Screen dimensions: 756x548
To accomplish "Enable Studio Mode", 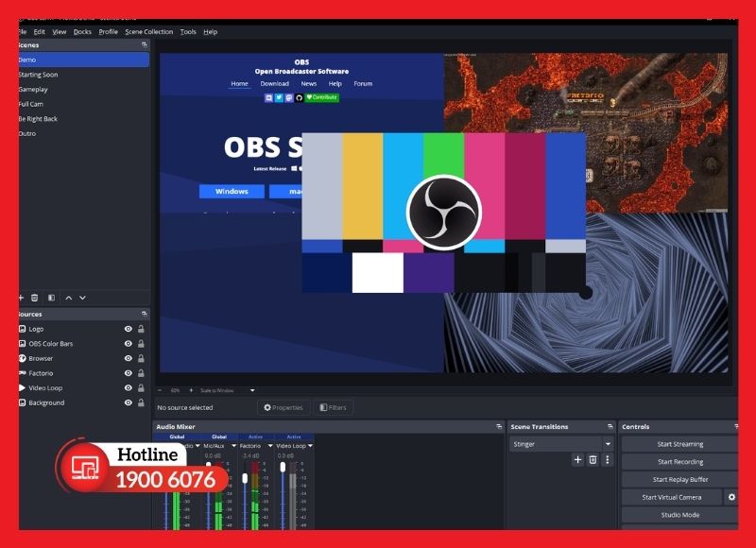I will [x=679, y=515].
